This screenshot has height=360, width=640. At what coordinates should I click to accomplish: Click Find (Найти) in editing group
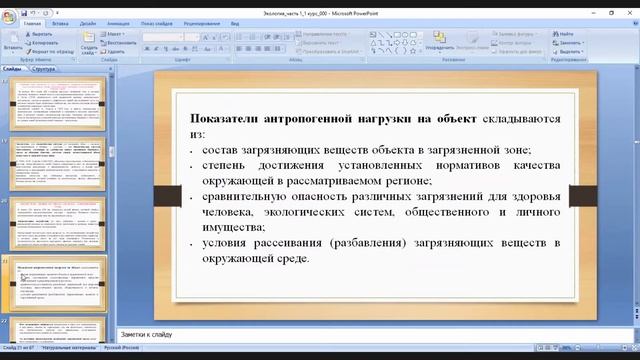click(563, 34)
